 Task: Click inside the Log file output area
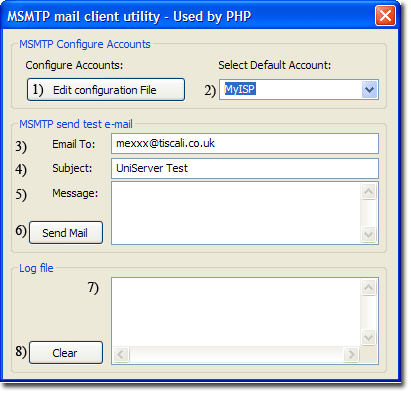(236, 312)
